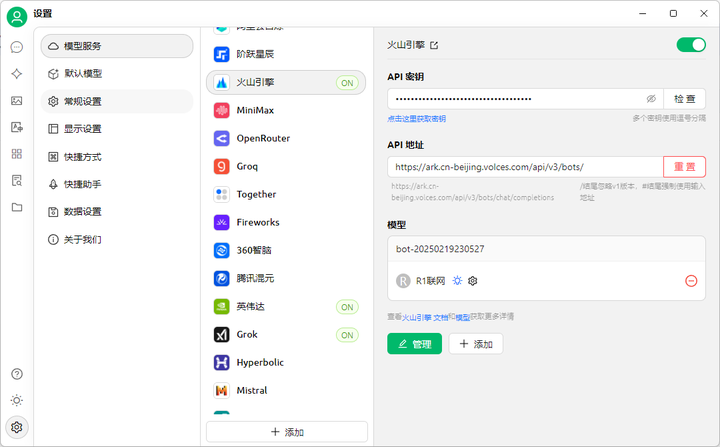Open the 关于我们 settings section
The width and height of the screenshot is (720, 447).
(117, 239)
